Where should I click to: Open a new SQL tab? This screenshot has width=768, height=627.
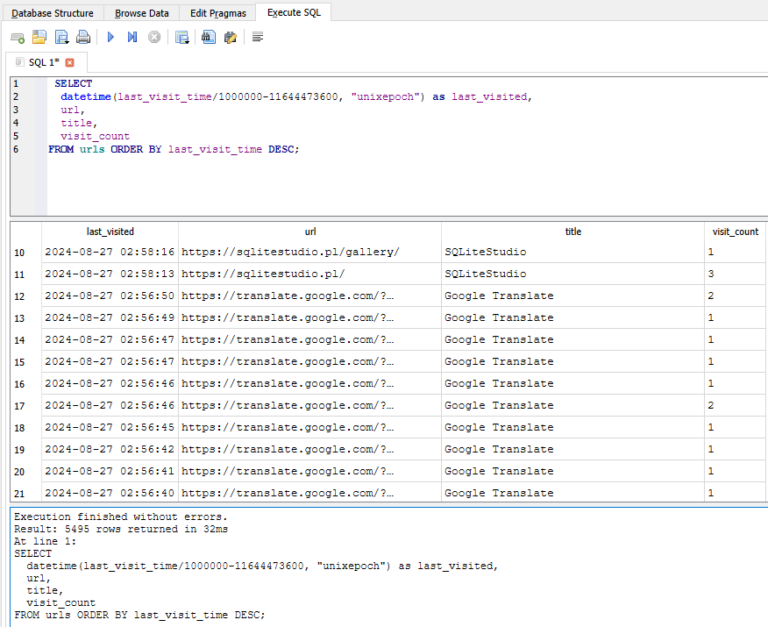click(x=17, y=37)
